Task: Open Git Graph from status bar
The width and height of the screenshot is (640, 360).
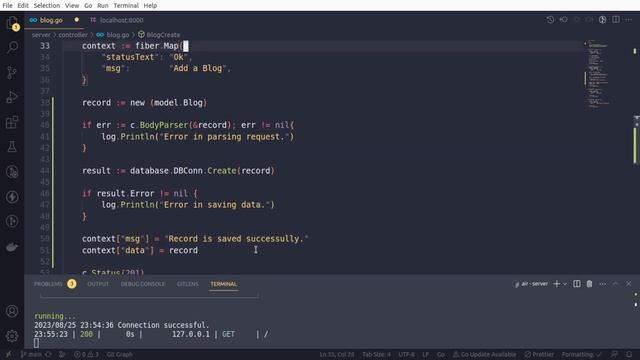Action: pos(119,354)
